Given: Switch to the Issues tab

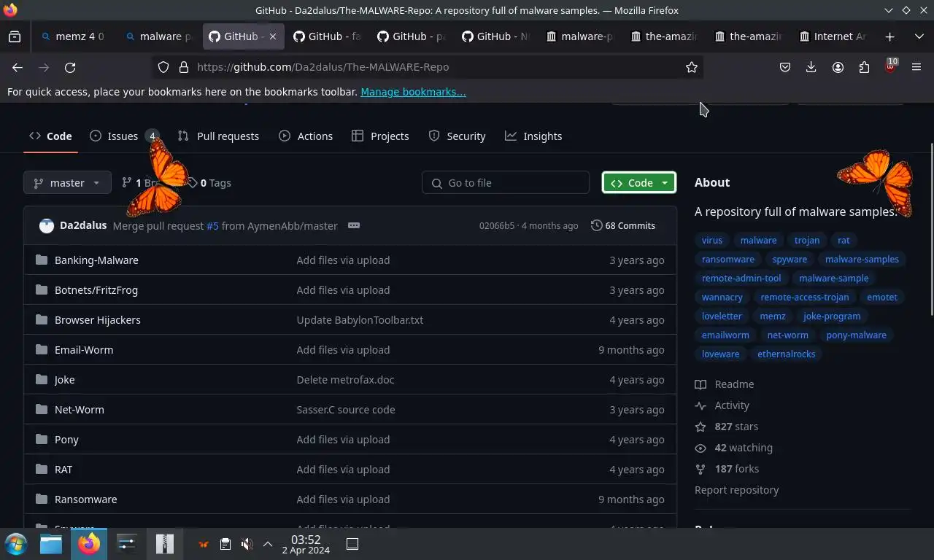Looking at the screenshot, I should coord(124,136).
